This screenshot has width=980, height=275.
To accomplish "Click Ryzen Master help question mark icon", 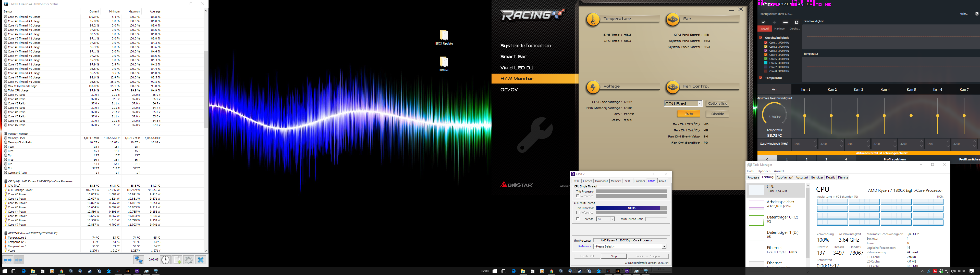I will click(977, 14).
